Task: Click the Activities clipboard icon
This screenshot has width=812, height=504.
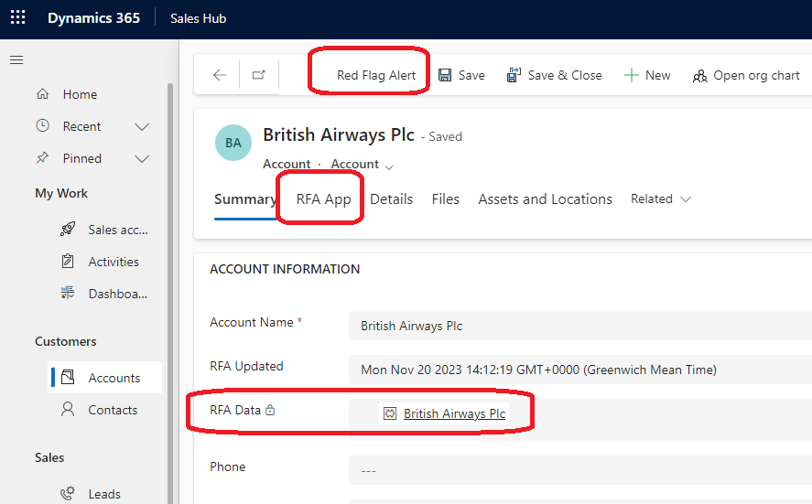Action: pyautogui.click(x=68, y=262)
